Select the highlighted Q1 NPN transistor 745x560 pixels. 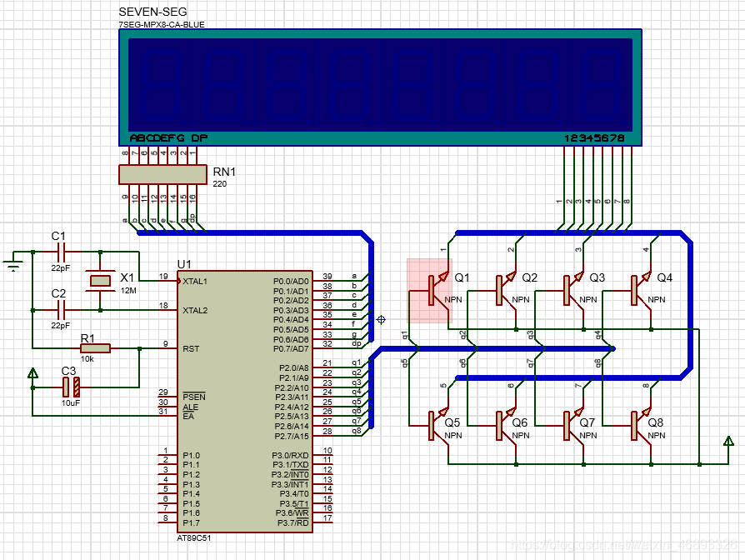[x=430, y=290]
